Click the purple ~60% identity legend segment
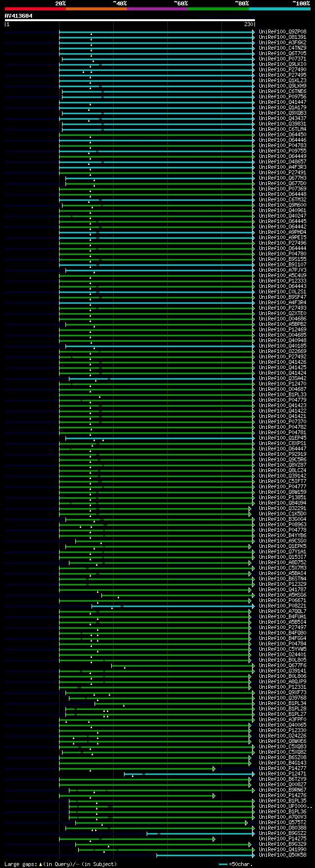 (x=157, y=9)
